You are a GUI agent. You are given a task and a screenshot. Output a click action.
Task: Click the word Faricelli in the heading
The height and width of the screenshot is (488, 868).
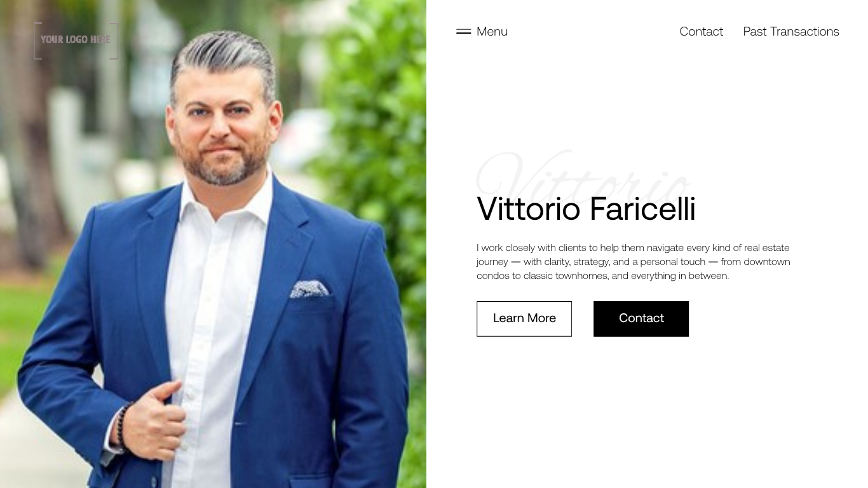point(642,209)
